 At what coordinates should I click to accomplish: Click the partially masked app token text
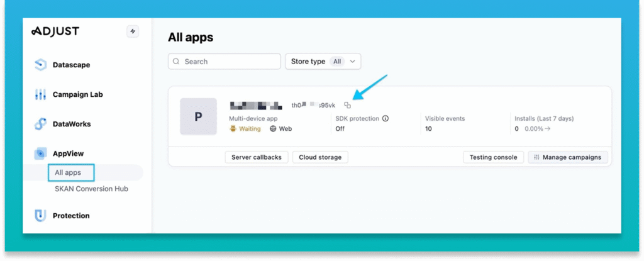click(313, 105)
